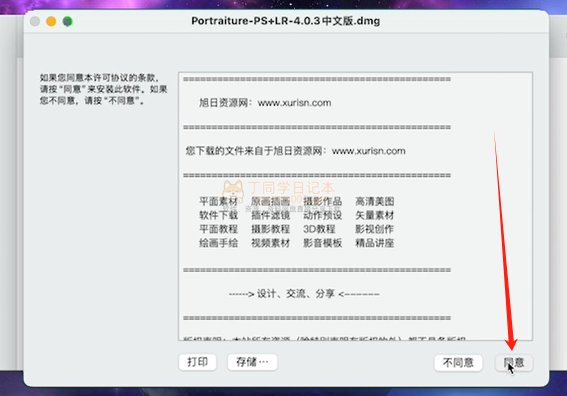The height and width of the screenshot is (396, 567).
Task: Click the 您下载的文件来自于旭日资源网 line
Action: tap(295, 151)
